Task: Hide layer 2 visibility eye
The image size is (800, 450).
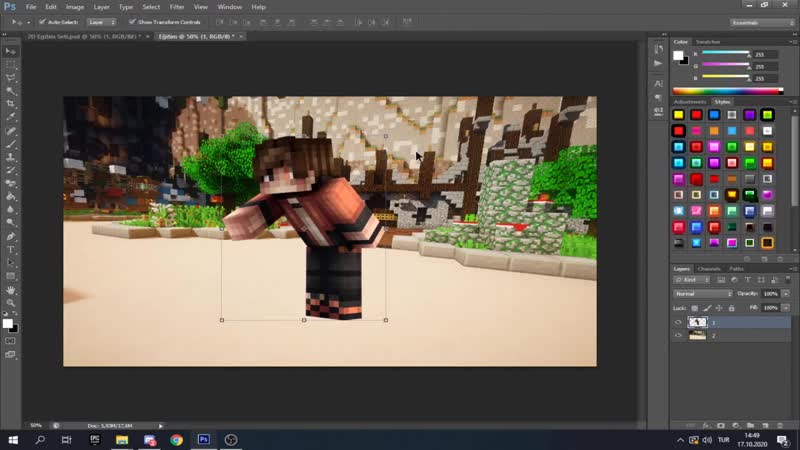Action: [678, 336]
